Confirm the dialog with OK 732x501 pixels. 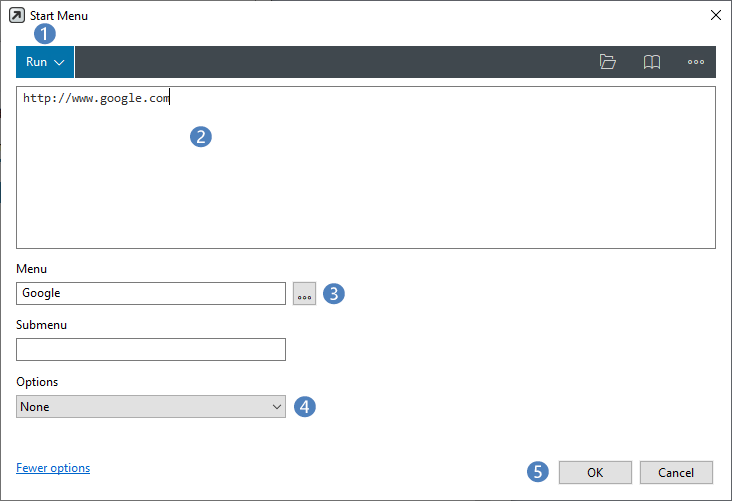coord(595,473)
